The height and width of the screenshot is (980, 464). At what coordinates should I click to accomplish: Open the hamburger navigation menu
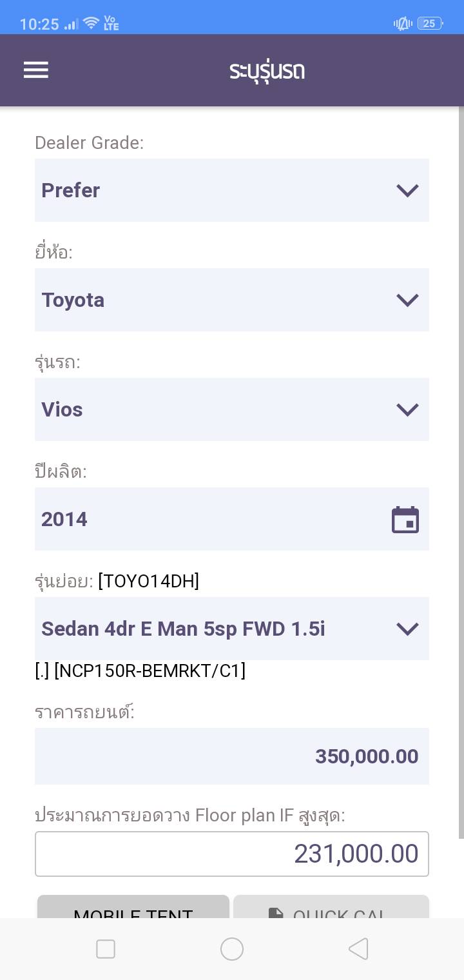36,70
